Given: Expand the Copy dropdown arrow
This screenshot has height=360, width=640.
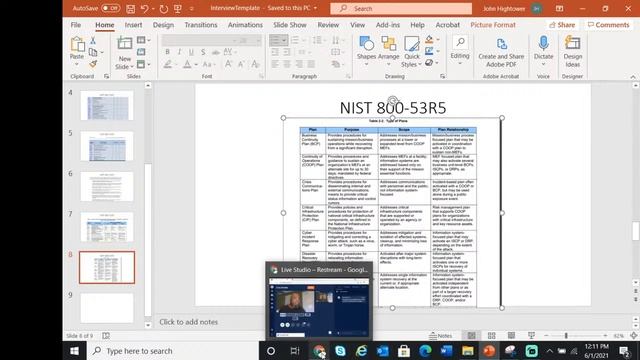Looking at the screenshot, I should click(x=102, y=52).
